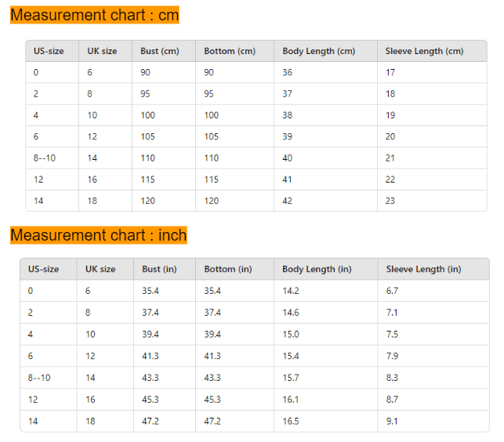Image resolution: width=504 pixels, height=442 pixels.
Task: Click the 8--10 US-size cell in inch chart
Action: [x=39, y=378]
